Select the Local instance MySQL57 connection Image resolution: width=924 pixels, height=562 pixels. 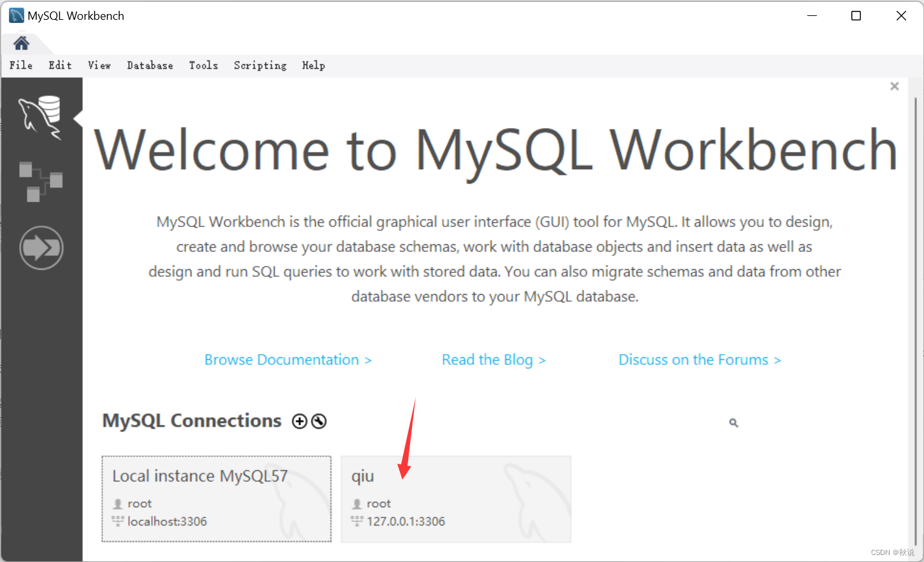click(x=216, y=499)
